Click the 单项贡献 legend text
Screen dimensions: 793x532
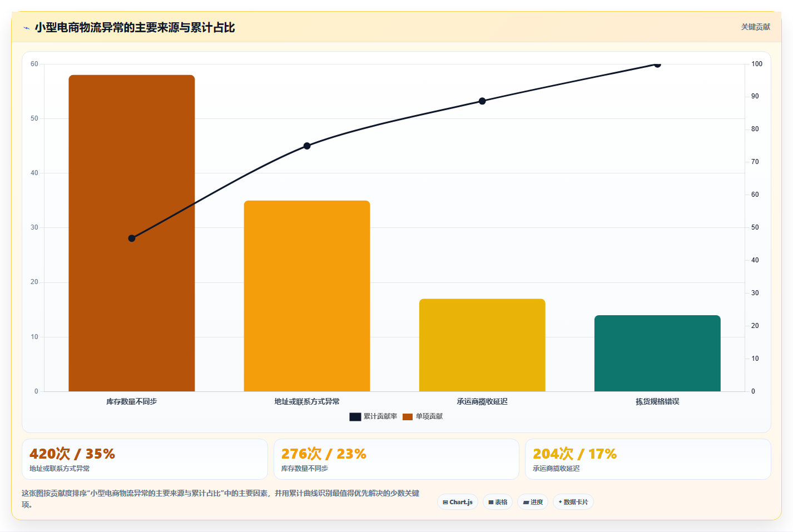pos(429,416)
